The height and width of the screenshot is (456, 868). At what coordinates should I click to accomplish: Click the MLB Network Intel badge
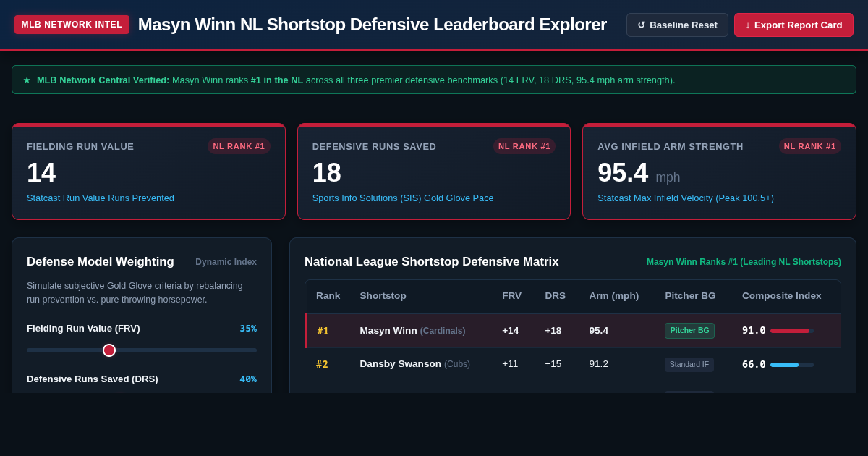point(72,25)
